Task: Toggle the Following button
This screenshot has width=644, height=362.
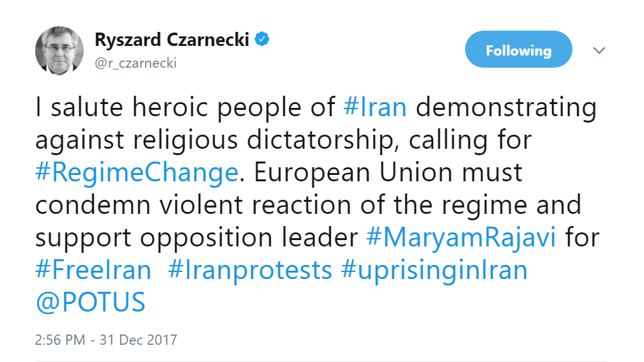Action: coord(518,50)
